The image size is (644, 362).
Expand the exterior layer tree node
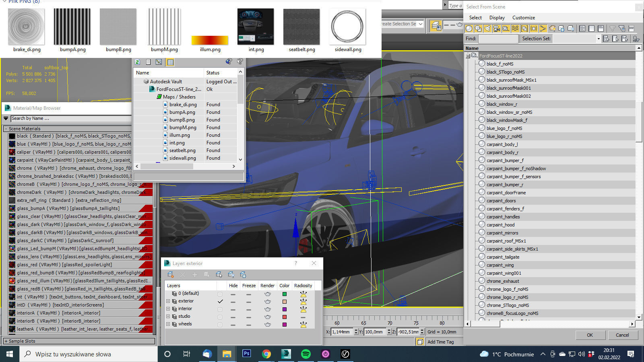coord(168,301)
